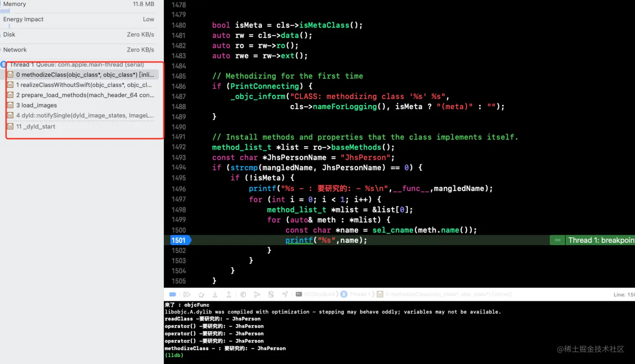This screenshot has height=364, width=635.
Task: Click the frame icon beside _dyld_start
Action: 10,126
